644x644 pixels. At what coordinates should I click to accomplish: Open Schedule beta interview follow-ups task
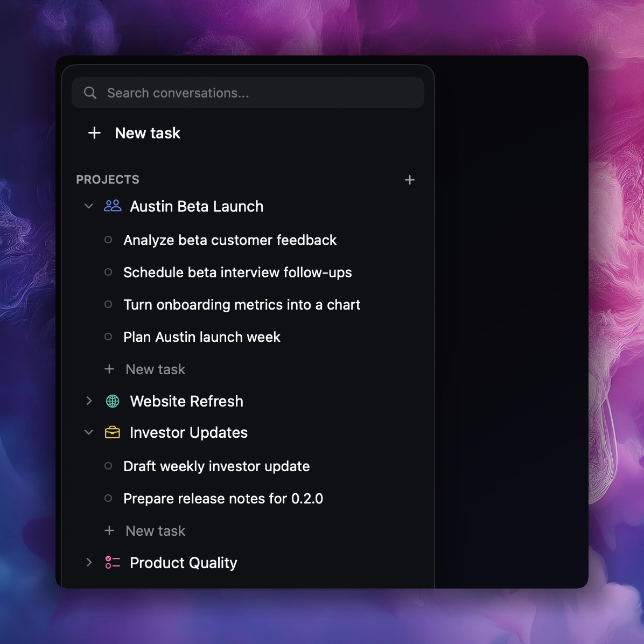237,272
